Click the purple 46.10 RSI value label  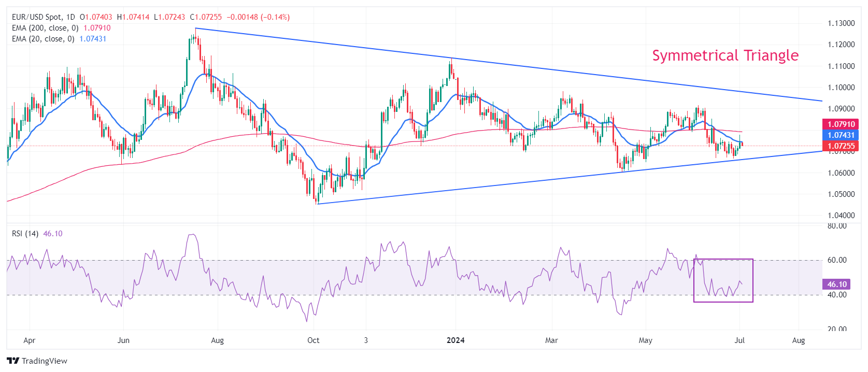click(x=836, y=284)
